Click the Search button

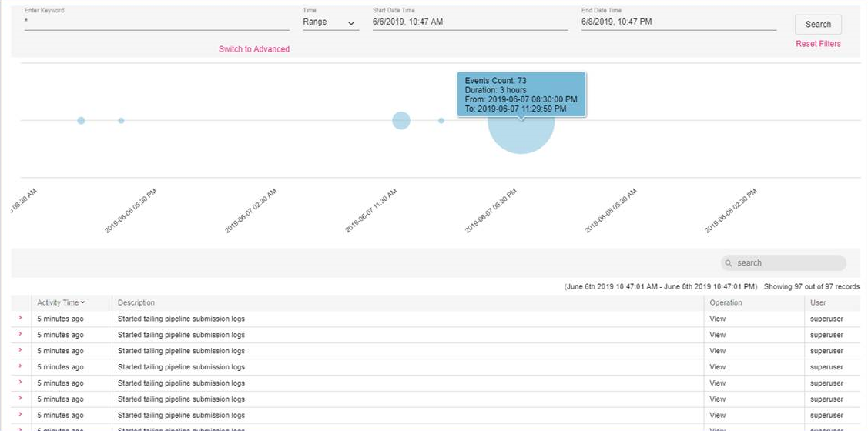[x=818, y=25]
